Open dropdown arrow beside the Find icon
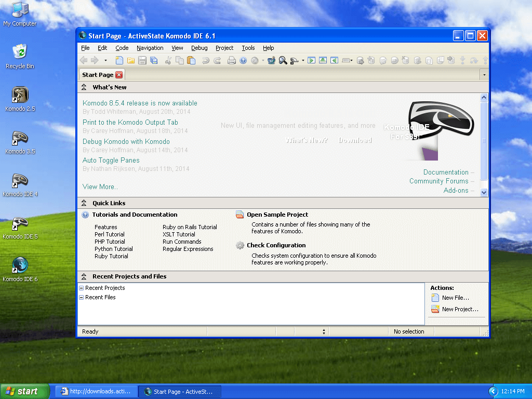 (303, 60)
